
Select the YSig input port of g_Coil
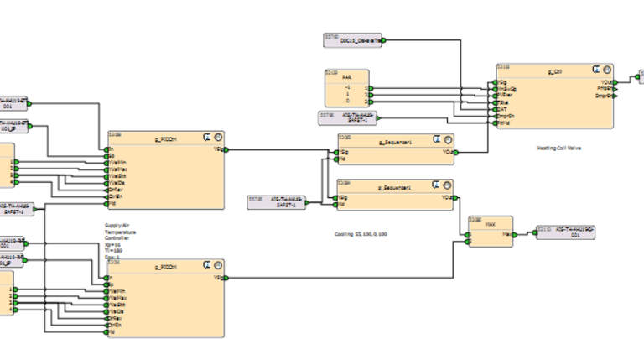[x=496, y=82]
